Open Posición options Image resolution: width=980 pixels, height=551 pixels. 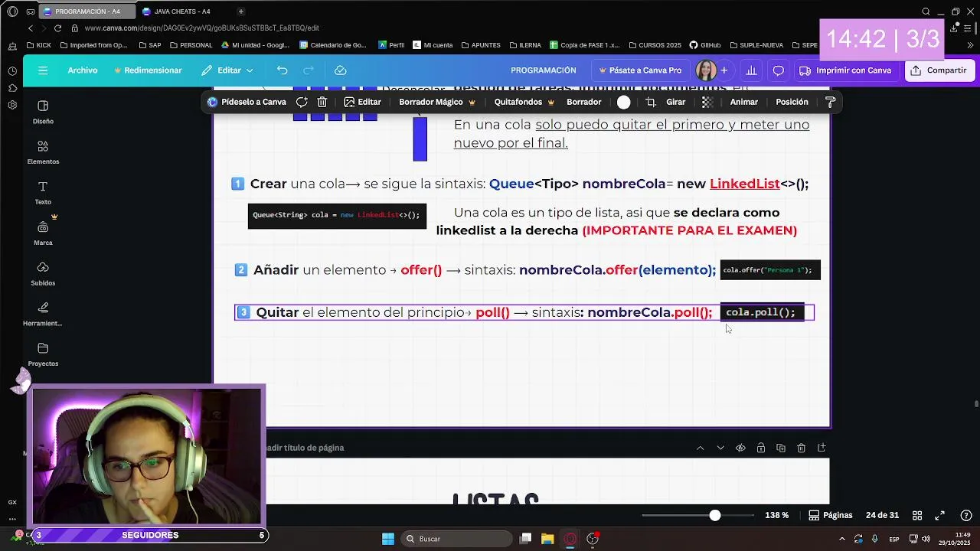792,102
